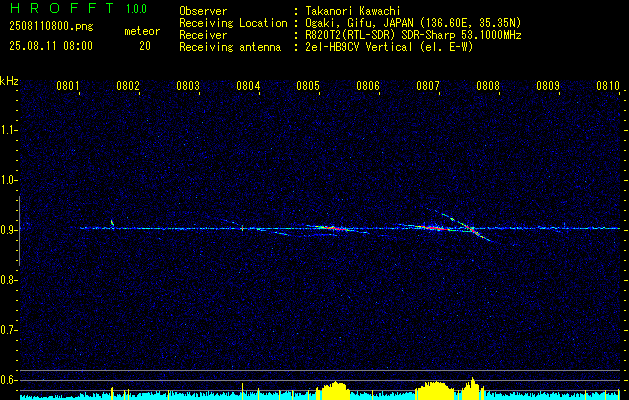Click the version number 1.0.0
629x400 pixels.
(x=136, y=9)
